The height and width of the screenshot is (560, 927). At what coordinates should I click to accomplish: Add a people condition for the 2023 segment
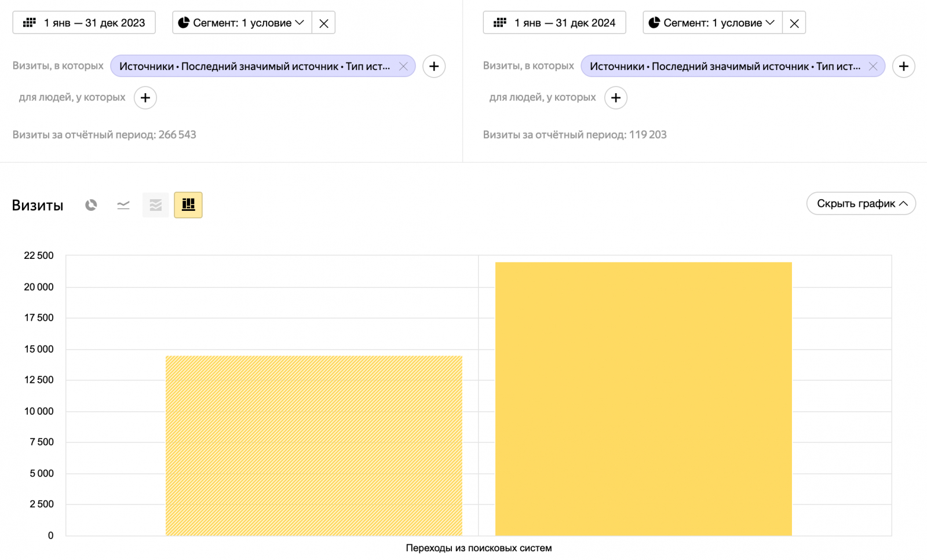[x=145, y=98]
